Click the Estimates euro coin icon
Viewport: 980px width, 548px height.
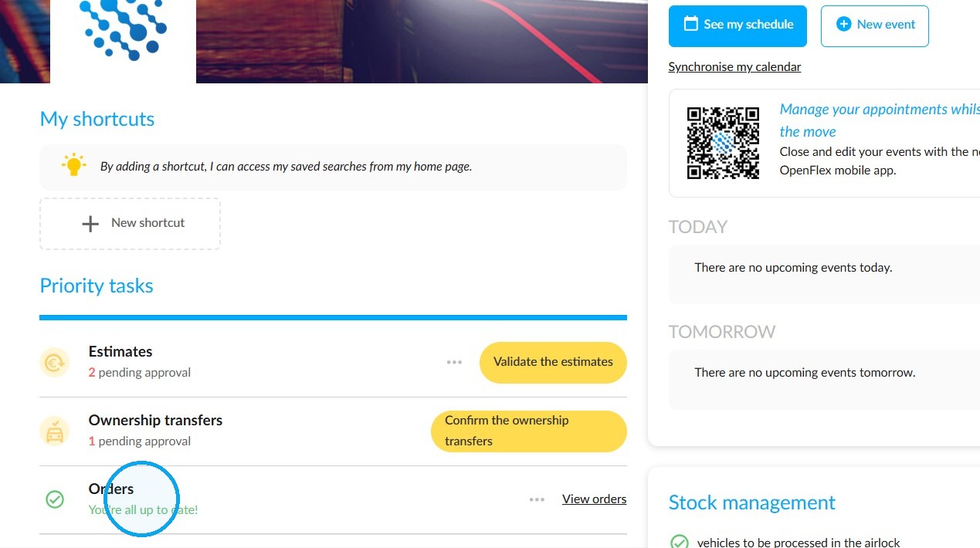pyautogui.click(x=55, y=362)
